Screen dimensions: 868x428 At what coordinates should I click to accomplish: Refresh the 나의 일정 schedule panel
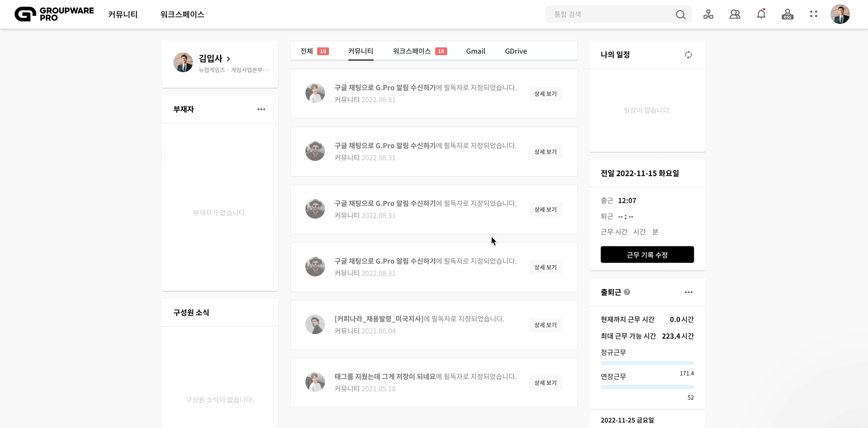[x=688, y=55]
